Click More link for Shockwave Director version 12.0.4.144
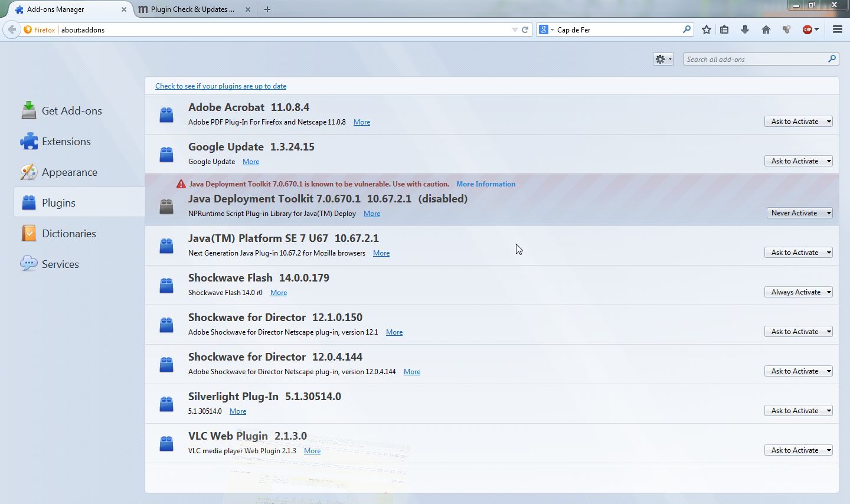 tap(412, 372)
